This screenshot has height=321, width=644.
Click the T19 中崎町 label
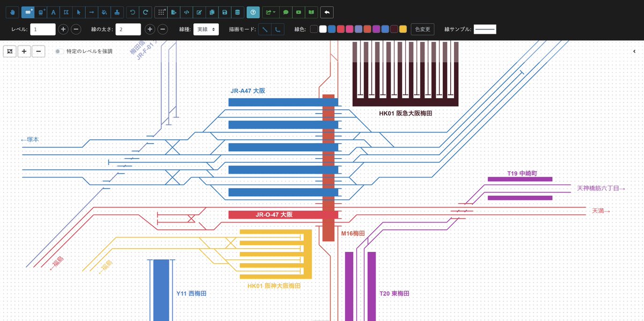coord(522,174)
